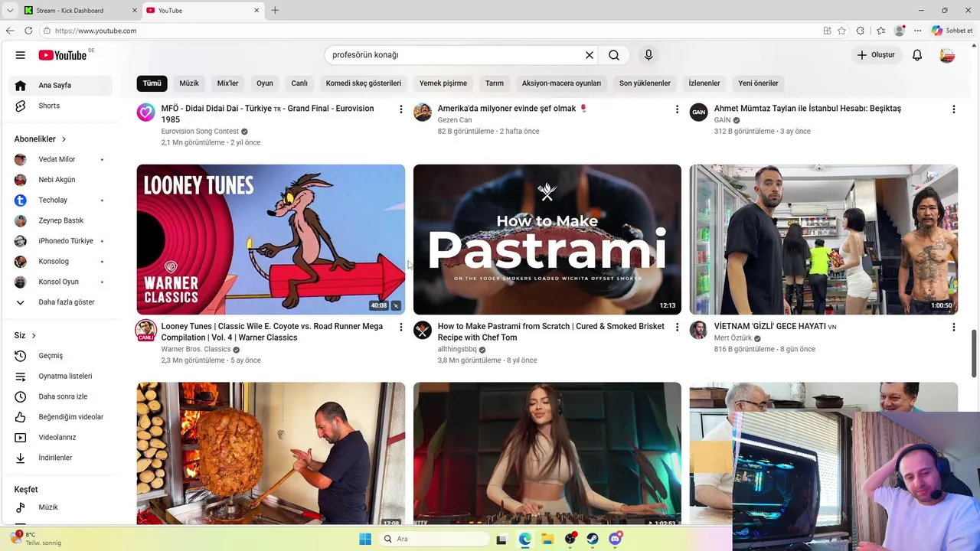
Task: Open Shorts from the sidebar
Action: 60,106
